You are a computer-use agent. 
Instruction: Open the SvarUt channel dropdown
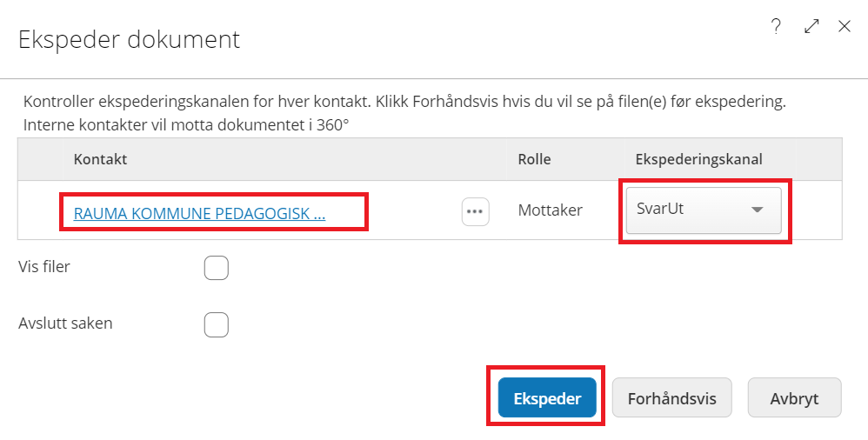point(704,210)
